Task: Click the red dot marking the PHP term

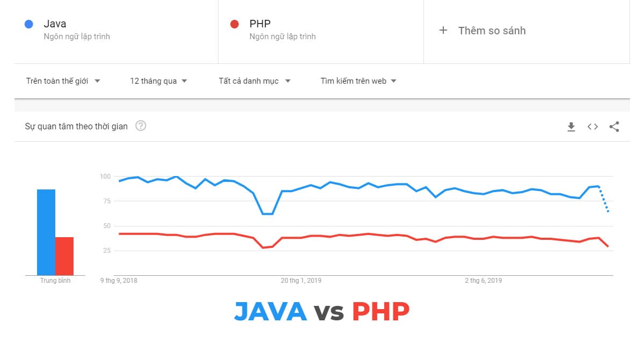Action: [233, 24]
